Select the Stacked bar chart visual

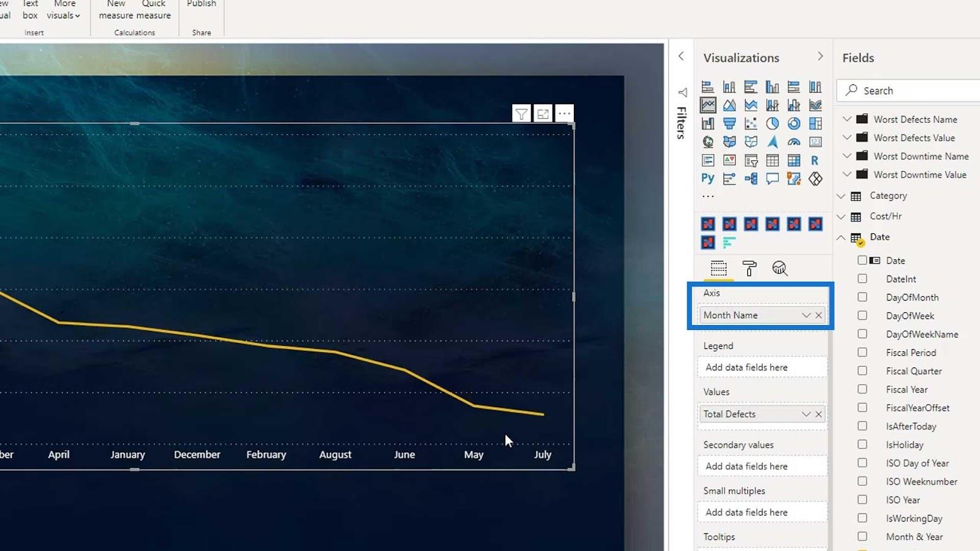(707, 87)
